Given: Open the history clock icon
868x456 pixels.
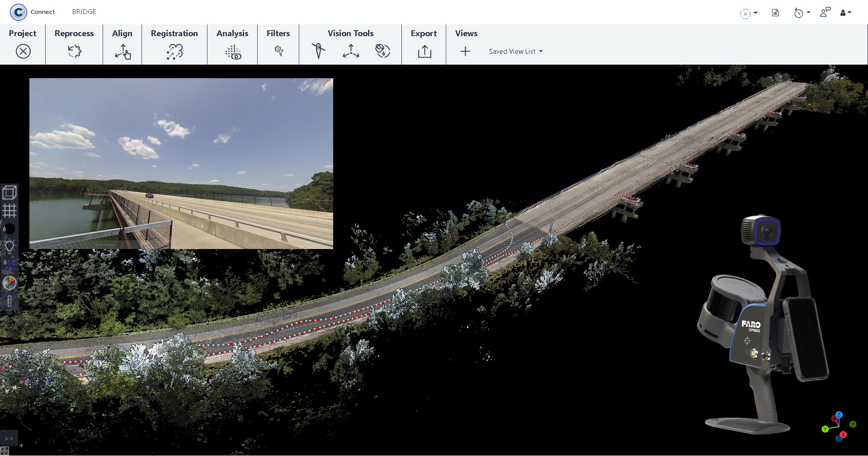Looking at the screenshot, I should tap(799, 13).
